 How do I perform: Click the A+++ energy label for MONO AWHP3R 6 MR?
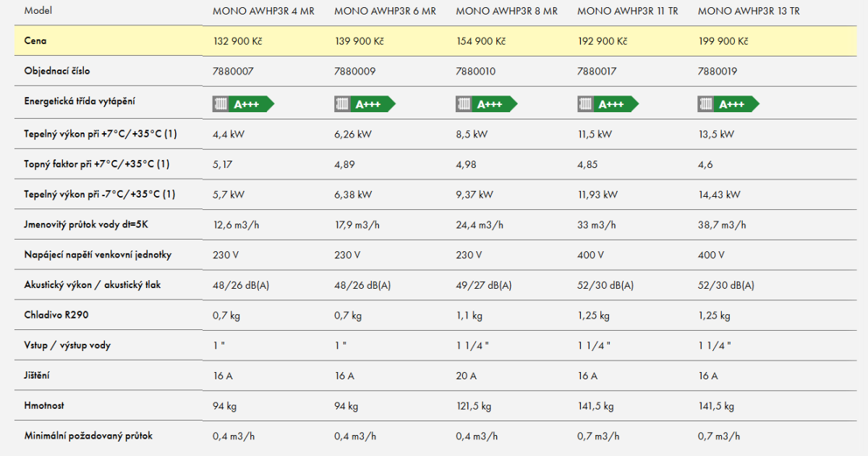pos(365,104)
